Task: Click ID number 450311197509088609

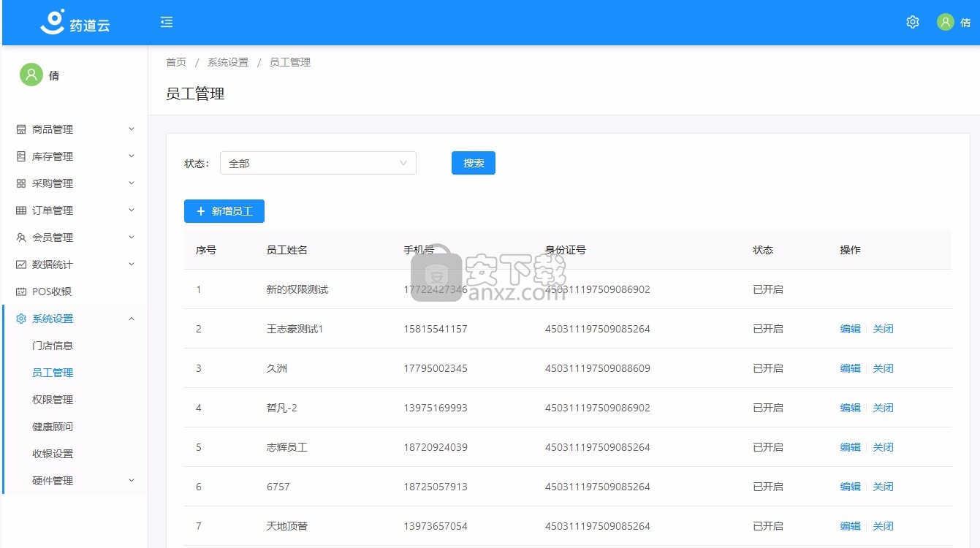Action: pyautogui.click(x=598, y=368)
